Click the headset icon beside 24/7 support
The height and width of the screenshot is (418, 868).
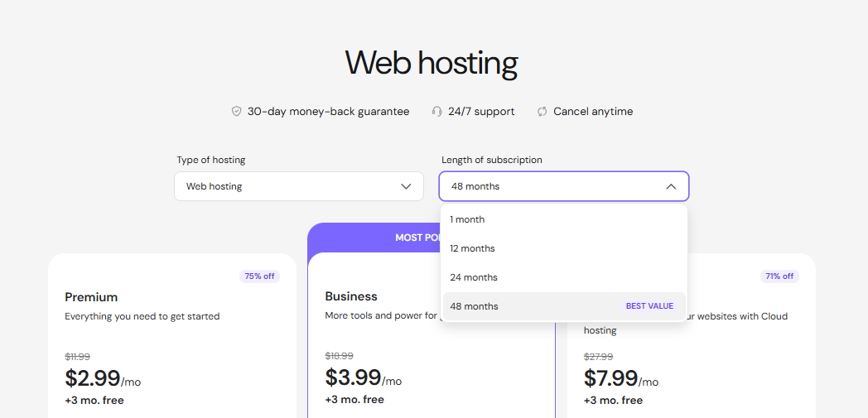436,112
